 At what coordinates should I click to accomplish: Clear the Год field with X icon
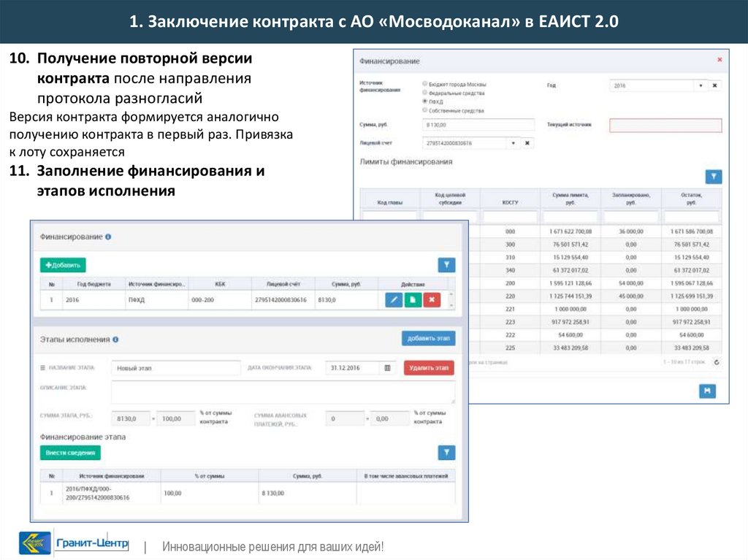point(715,85)
